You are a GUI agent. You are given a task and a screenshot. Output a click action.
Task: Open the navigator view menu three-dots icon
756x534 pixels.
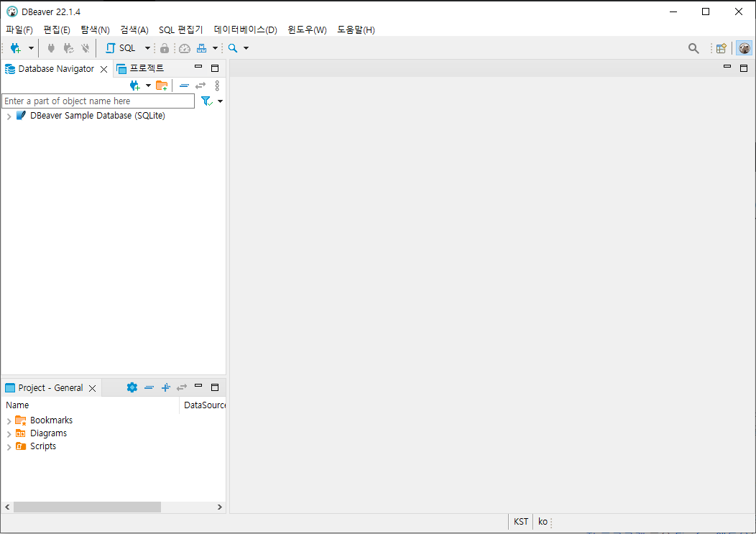pos(218,86)
